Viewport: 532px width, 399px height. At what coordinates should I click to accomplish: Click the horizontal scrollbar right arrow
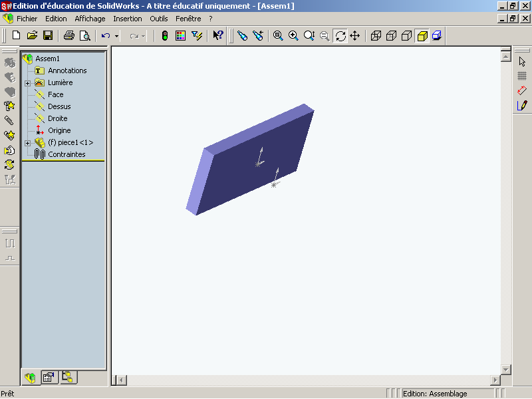point(495,380)
